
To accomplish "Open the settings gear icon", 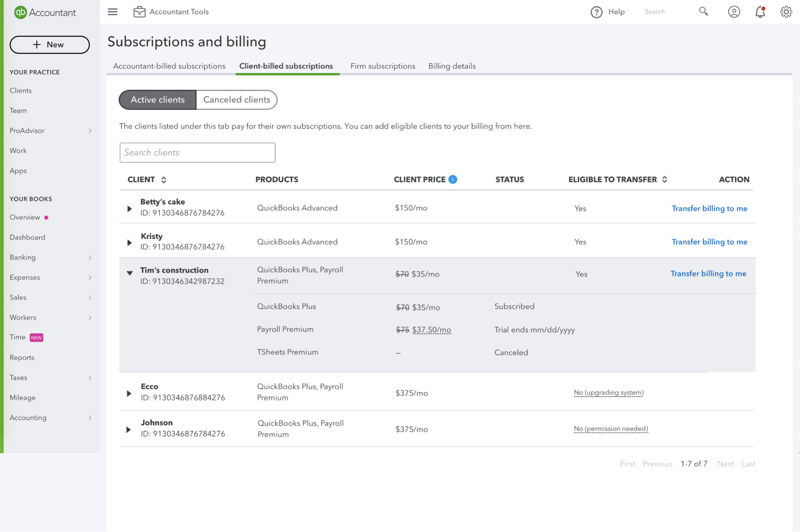I will coord(786,12).
